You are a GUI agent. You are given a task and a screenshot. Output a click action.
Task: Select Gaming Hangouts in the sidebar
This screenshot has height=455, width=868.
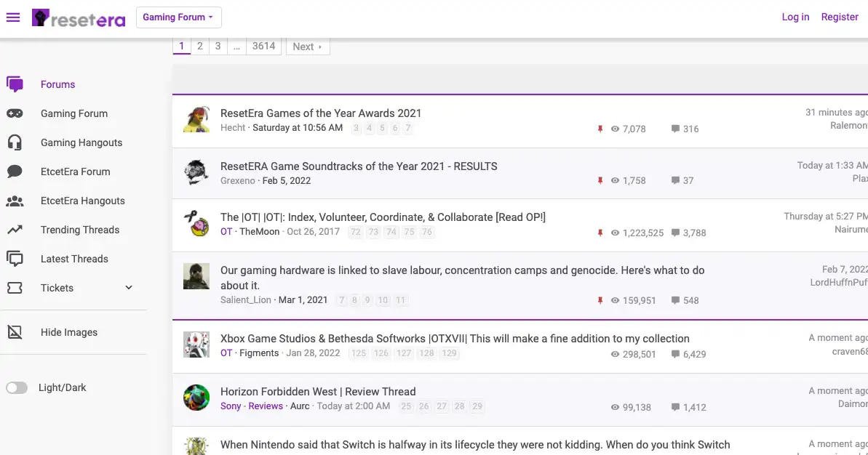click(x=81, y=142)
